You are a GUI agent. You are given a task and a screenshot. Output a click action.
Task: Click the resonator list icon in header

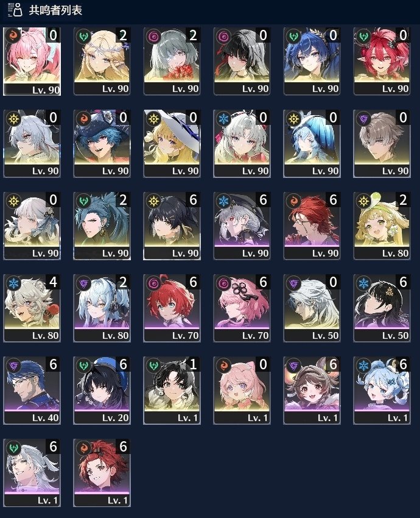coord(15,10)
